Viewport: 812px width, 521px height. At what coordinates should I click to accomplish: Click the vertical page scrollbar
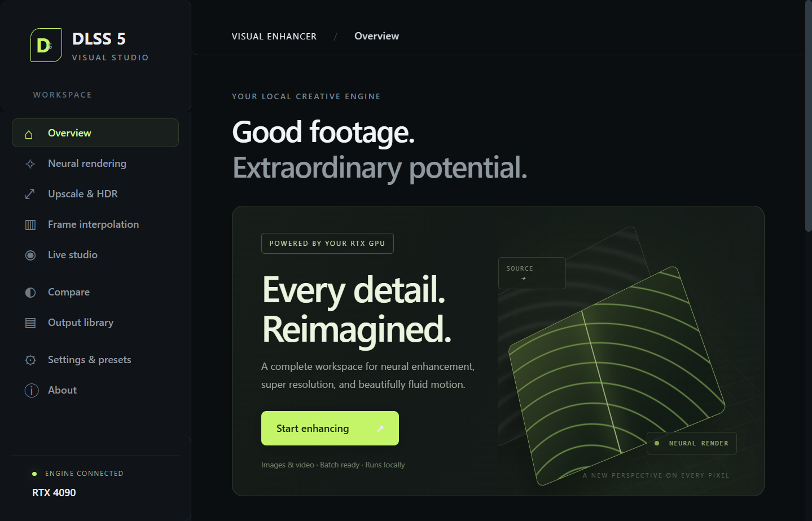pos(808,116)
